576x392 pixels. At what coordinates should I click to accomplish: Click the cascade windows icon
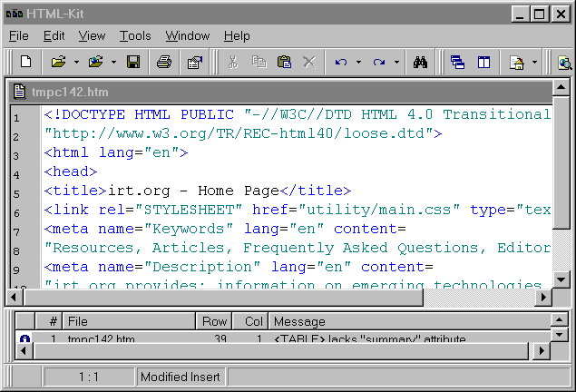tap(458, 63)
